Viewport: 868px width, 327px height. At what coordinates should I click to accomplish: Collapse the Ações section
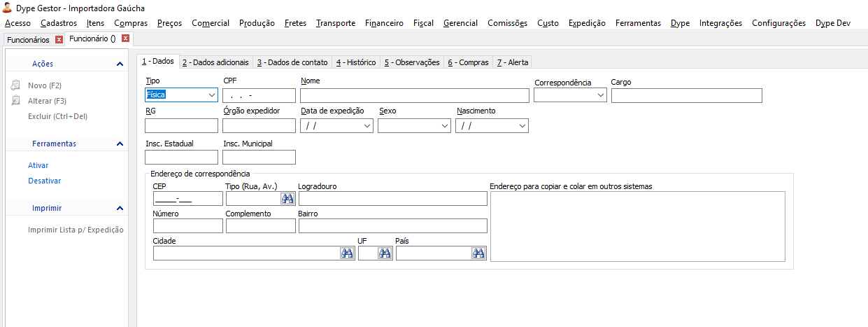(120, 64)
